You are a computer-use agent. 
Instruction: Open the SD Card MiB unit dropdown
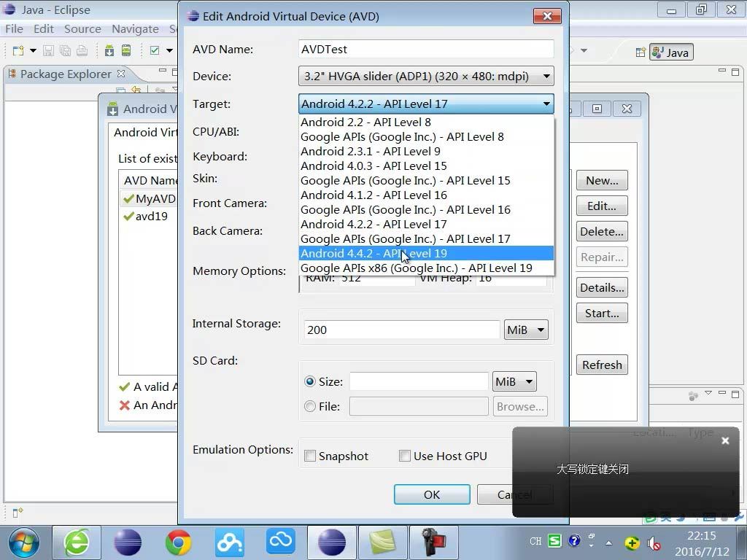[x=514, y=381]
